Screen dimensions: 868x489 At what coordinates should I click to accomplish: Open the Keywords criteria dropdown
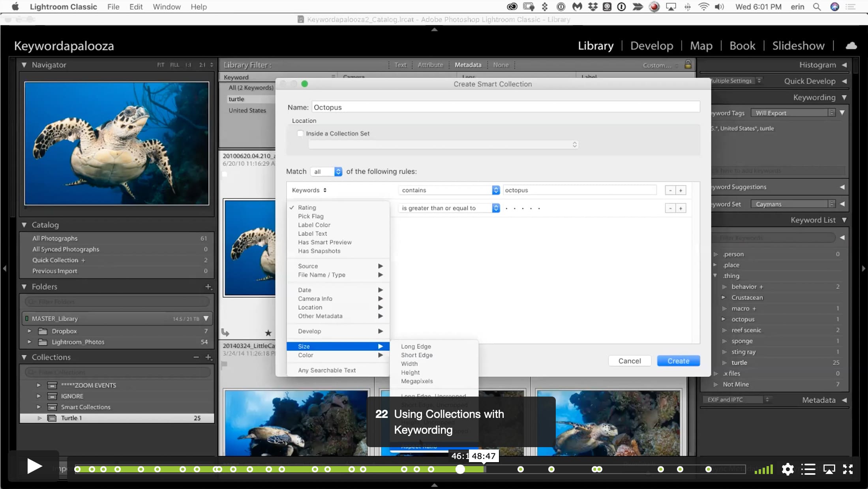309,190
